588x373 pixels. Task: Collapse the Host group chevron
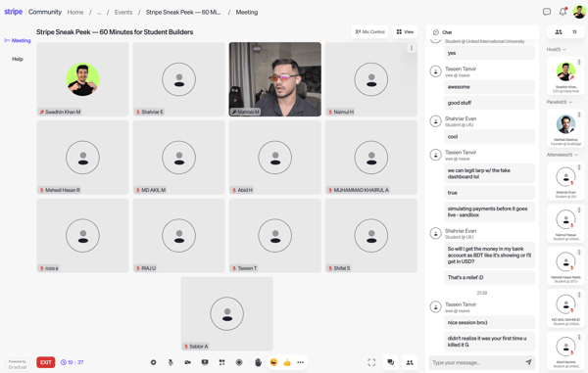pos(564,49)
